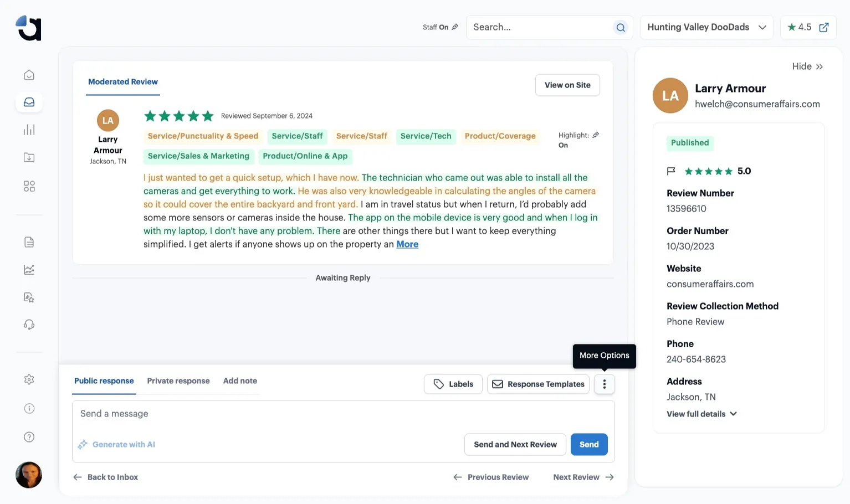The height and width of the screenshot is (504, 850).
Task: Open the settings gear sidebar icon
Action: (x=29, y=379)
